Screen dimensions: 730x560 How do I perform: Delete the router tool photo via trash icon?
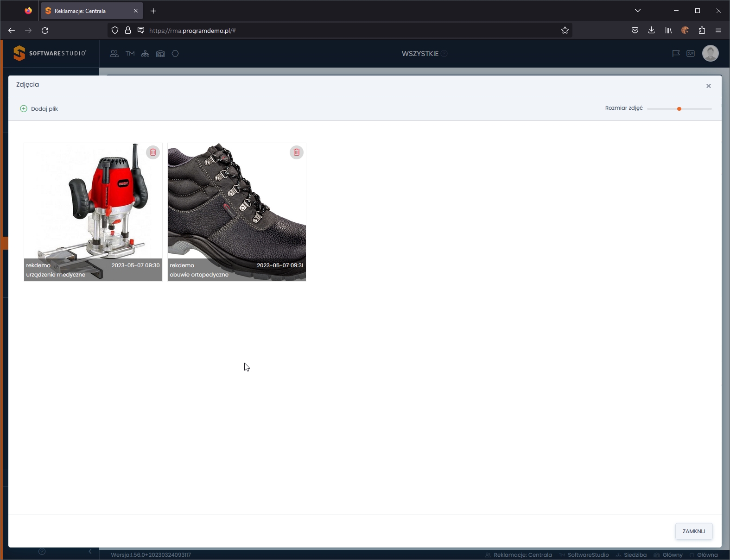pos(153,152)
